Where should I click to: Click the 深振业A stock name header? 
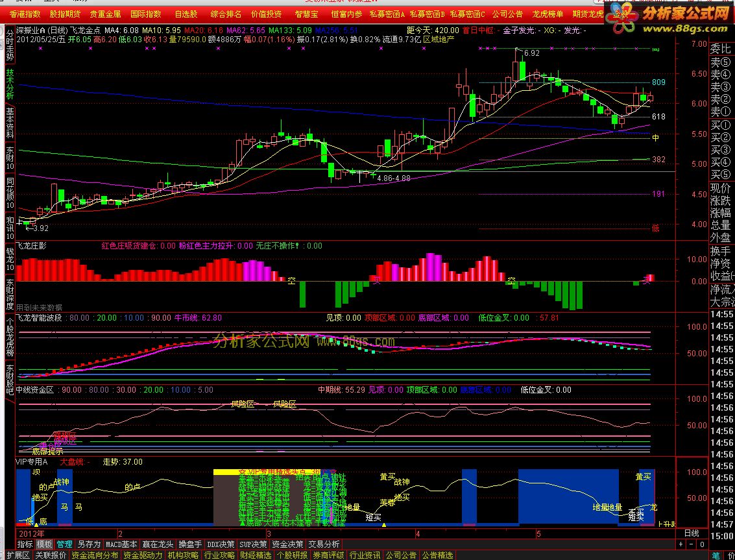(x=31, y=30)
